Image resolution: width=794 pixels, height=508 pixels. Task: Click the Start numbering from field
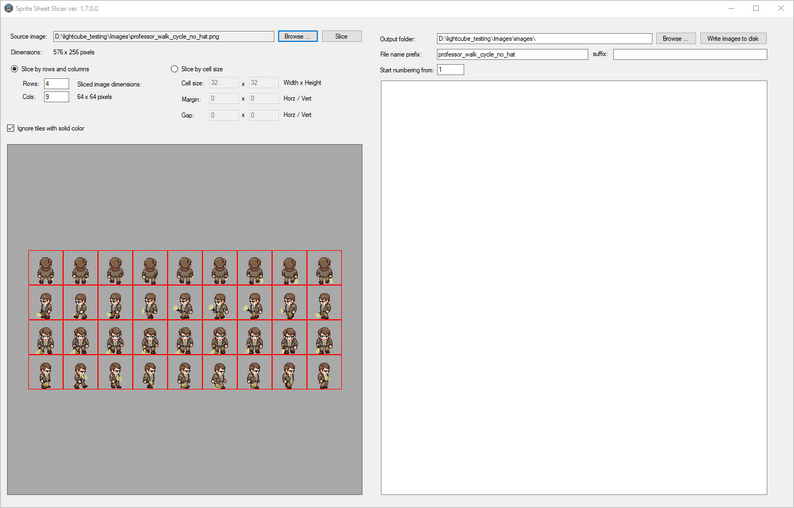click(450, 70)
